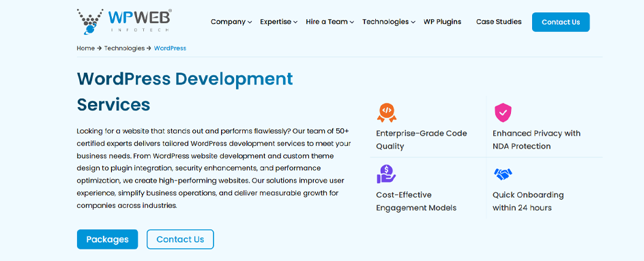The height and width of the screenshot is (261, 644).
Task: Click the paragraph starting 'Looking for a website'
Action: point(214,168)
